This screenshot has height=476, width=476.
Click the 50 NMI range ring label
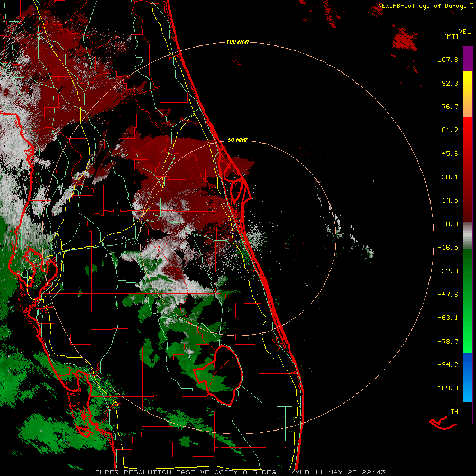click(x=237, y=140)
